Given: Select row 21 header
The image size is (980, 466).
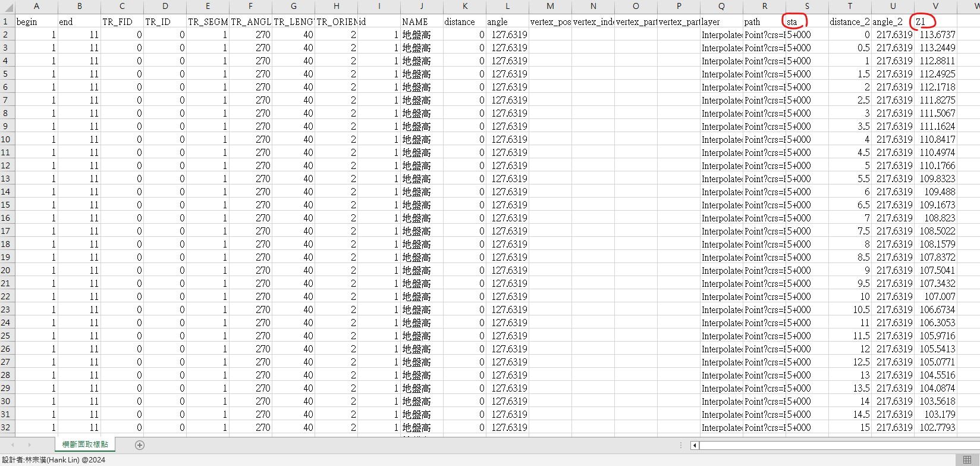Looking at the screenshot, I should [x=7, y=283].
